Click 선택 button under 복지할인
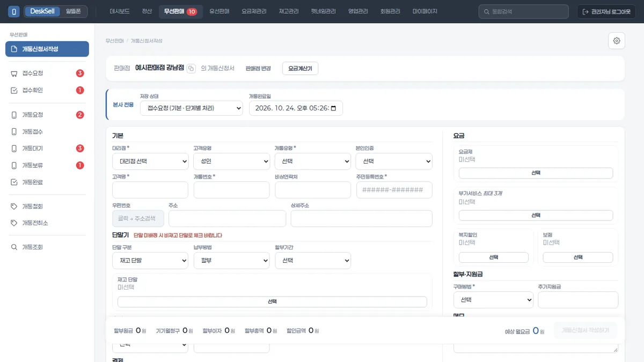 pyautogui.click(x=494, y=257)
